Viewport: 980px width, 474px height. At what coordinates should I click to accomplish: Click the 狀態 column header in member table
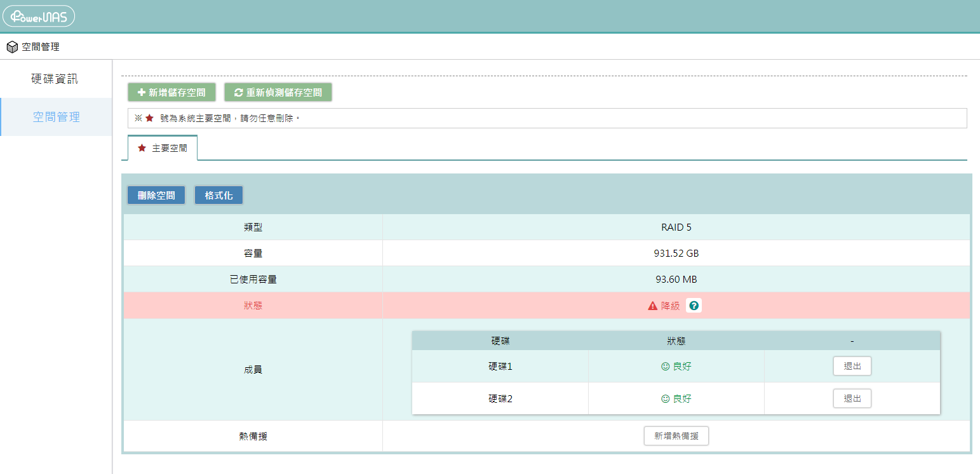[676, 341]
